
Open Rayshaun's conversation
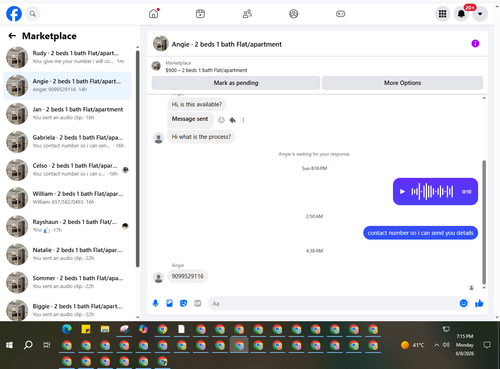coord(67,226)
